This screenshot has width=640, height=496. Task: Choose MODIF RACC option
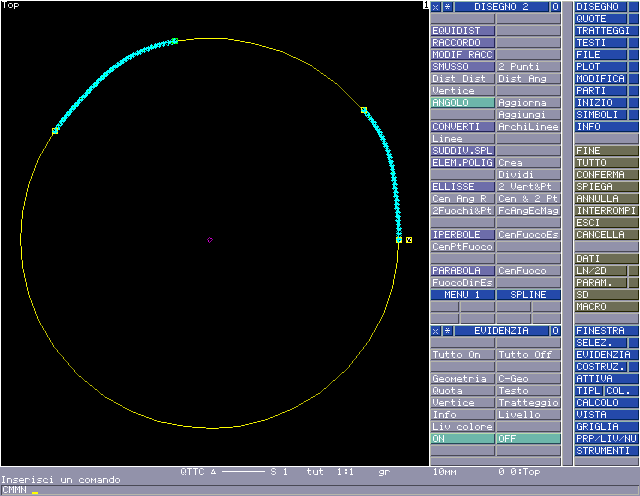(x=463, y=55)
